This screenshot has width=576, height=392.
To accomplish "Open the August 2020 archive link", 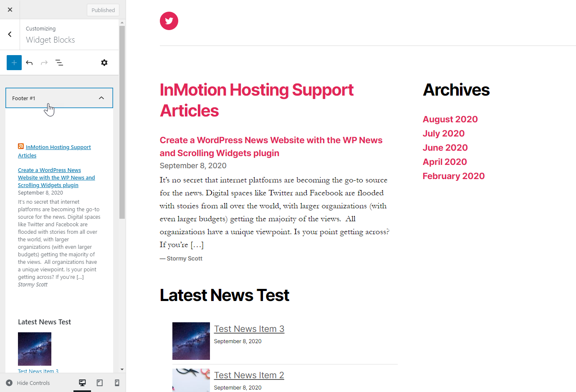I will [450, 119].
